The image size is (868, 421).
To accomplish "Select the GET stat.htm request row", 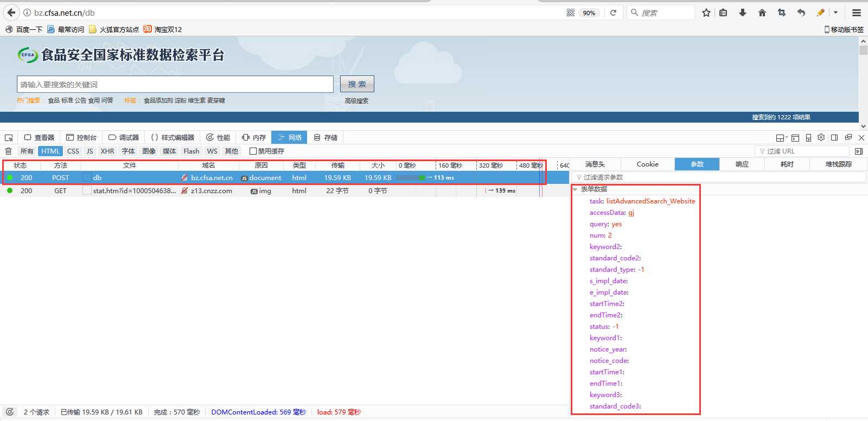I will [284, 191].
